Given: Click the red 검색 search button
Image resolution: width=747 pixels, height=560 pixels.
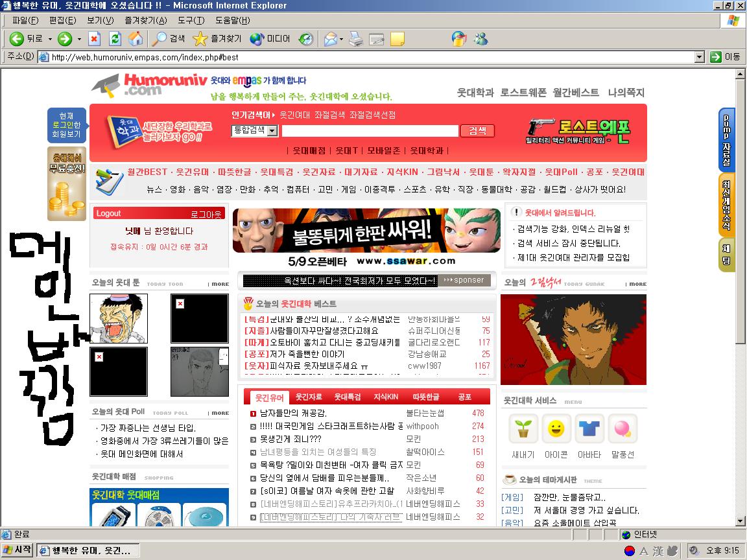Looking at the screenshot, I should pos(477,131).
